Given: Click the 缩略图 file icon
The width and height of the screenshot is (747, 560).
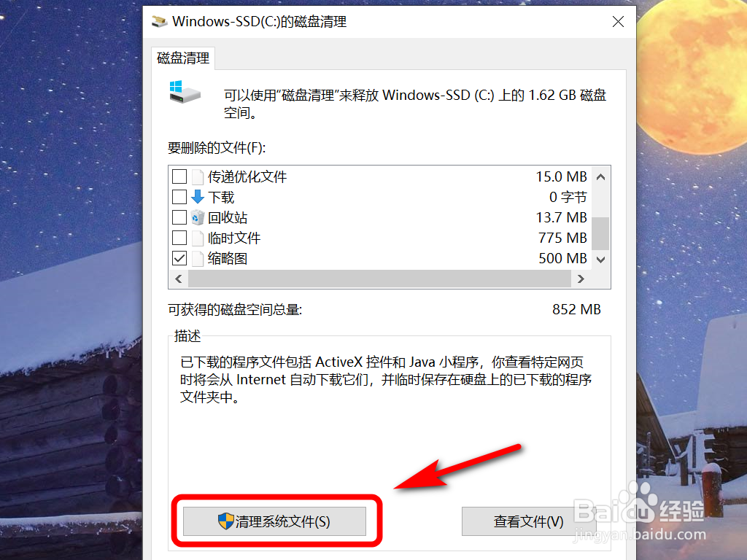Looking at the screenshot, I should click(198, 259).
